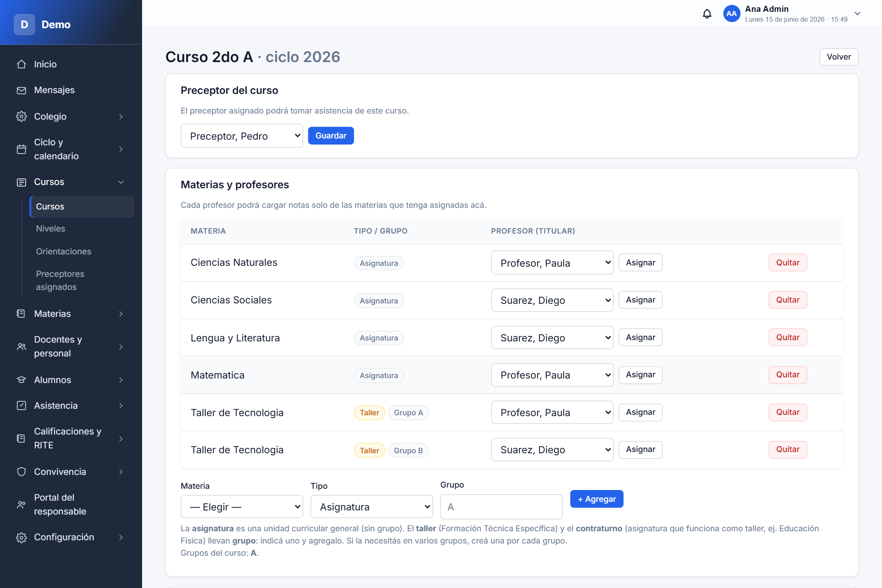Click the notifications bell icon

707,14
